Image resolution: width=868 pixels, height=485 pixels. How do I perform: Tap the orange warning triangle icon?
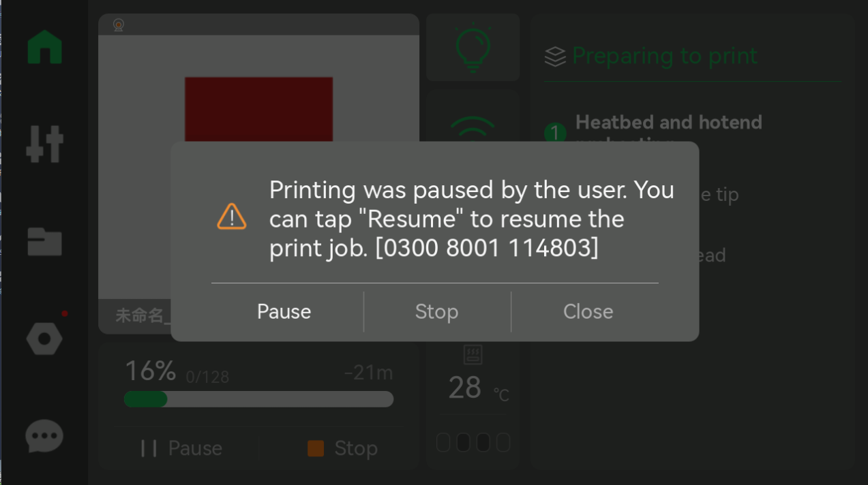click(232, 217)
